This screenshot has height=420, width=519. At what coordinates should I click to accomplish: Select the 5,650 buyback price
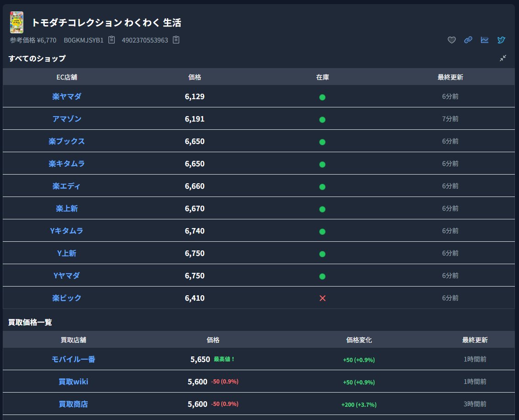[x=200, y=360]
